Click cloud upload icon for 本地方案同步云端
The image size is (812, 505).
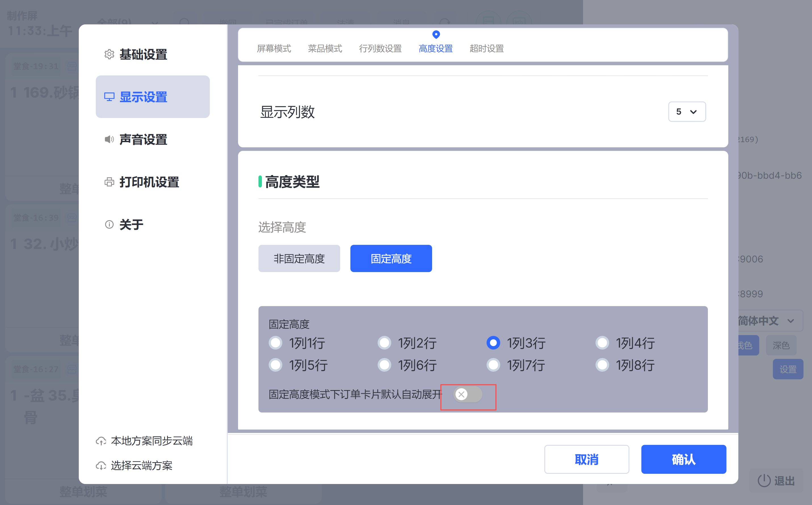click(101, 441)
